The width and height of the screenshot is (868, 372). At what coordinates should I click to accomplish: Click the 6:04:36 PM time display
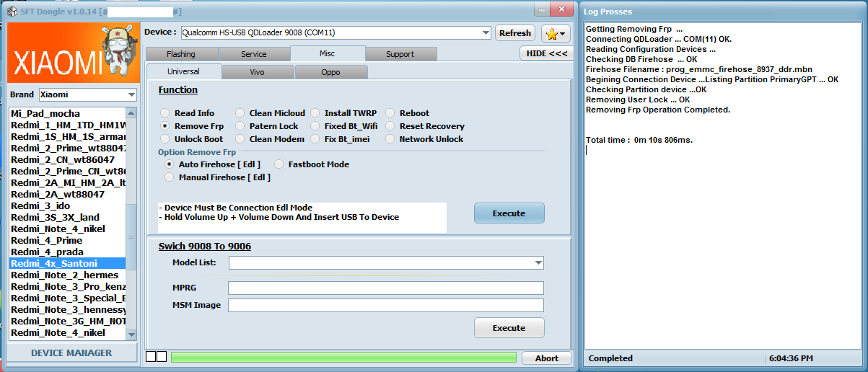coord(791,358)
